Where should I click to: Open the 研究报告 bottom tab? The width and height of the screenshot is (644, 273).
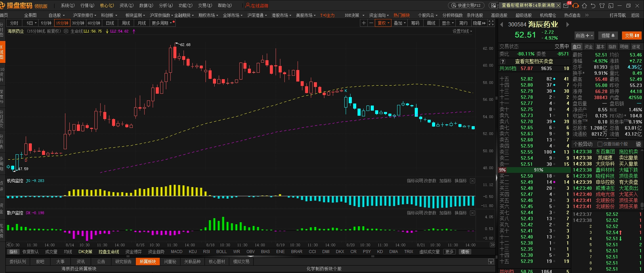(x=123, y=261)
